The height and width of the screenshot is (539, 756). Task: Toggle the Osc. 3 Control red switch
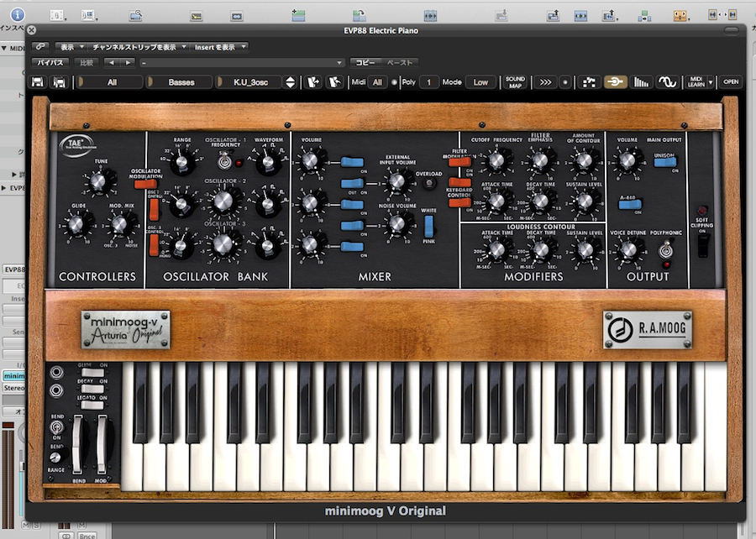(x=154, y=245)
